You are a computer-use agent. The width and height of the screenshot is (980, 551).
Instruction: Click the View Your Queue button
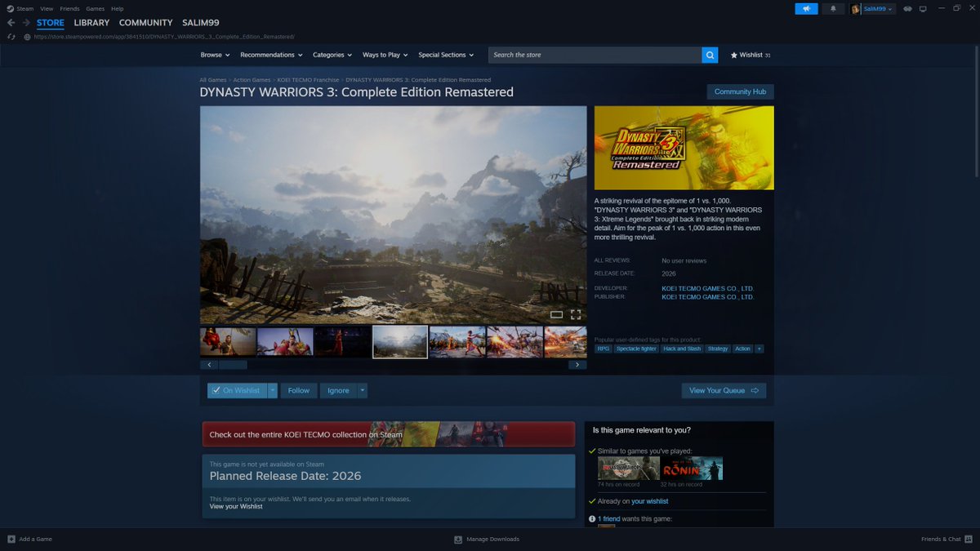(724, 390)
